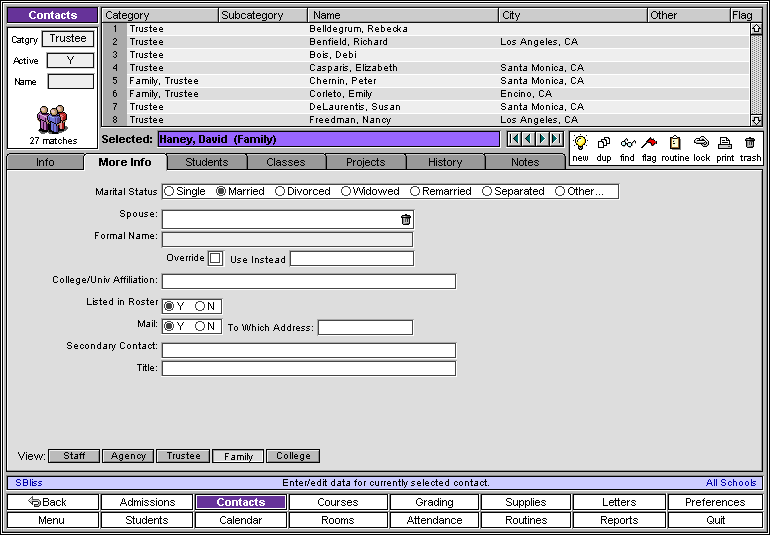Screen dimensions: 770x535
Task: Switch to the Notes tab
Action: (525, 162)
